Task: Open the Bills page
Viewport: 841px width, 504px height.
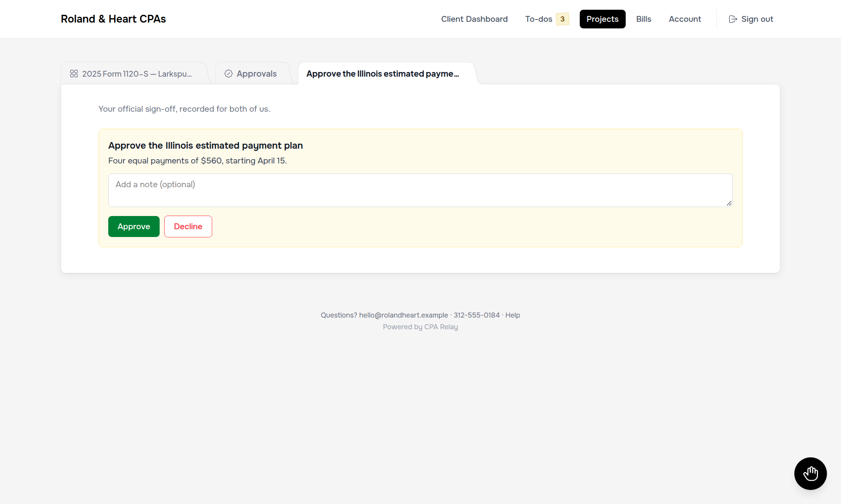Action: 644,19
